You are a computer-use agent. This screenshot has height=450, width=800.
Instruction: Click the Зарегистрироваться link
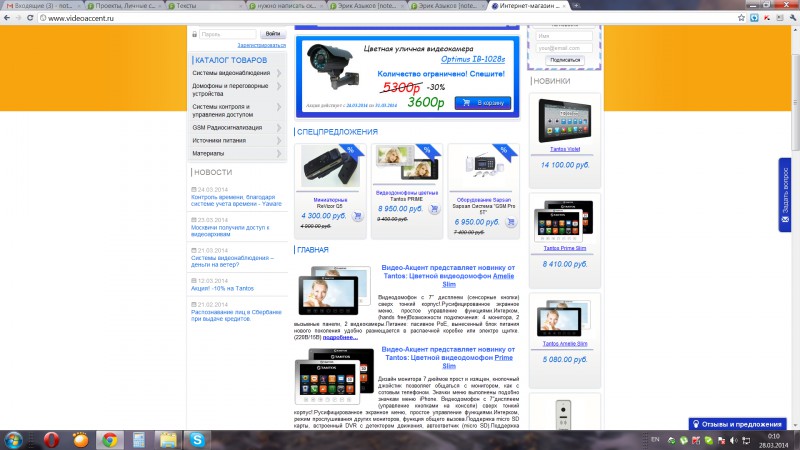261,45
